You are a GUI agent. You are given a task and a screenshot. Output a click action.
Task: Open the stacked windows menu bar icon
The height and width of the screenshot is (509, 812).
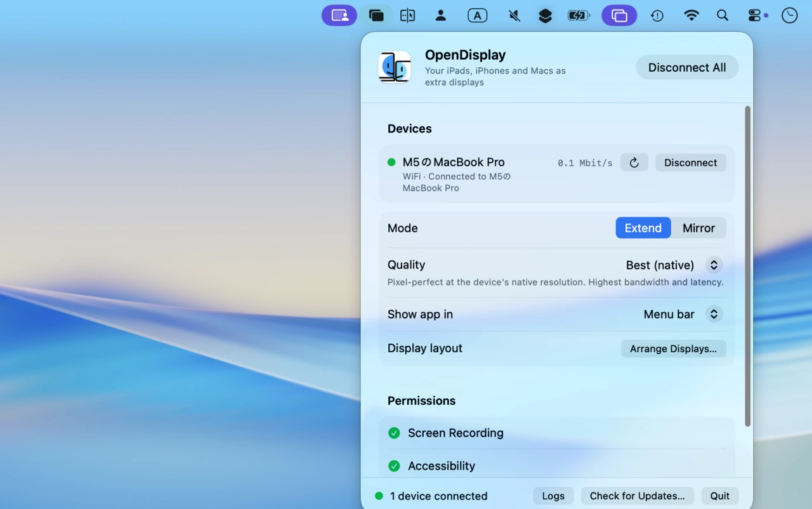(x=376, y=15)
